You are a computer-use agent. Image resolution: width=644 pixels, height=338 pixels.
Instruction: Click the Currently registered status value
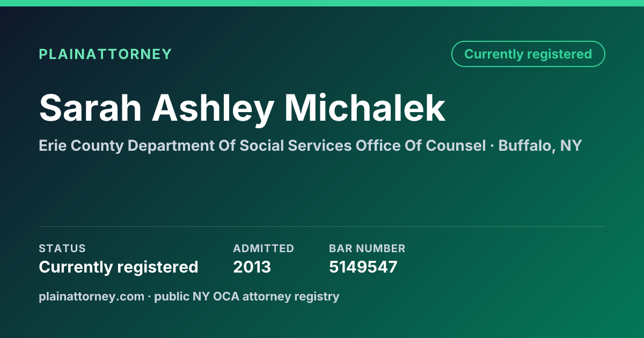[x=119, y=267]
